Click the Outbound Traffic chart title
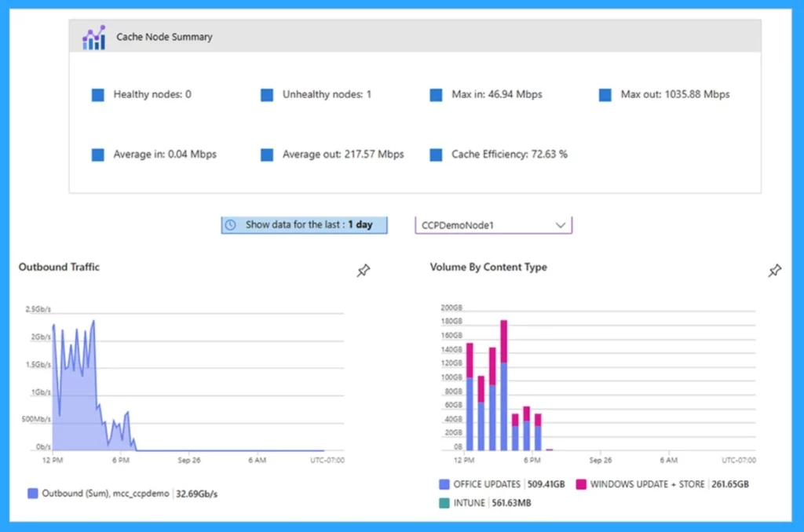Viewport: 804px width, 532px height. (x=59, y=267)
